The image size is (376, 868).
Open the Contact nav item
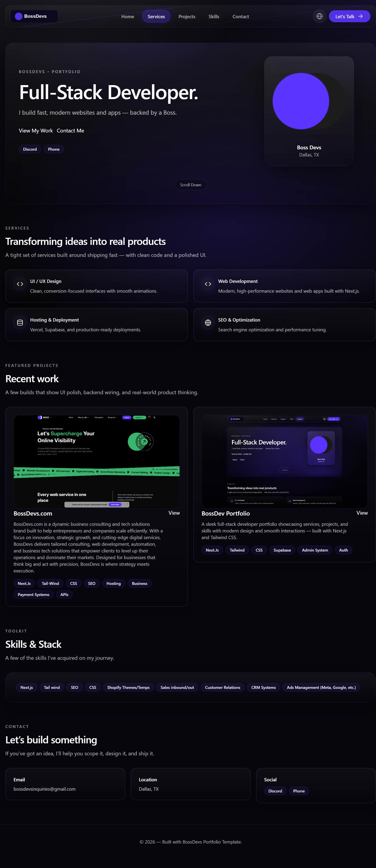click(241, 16)
